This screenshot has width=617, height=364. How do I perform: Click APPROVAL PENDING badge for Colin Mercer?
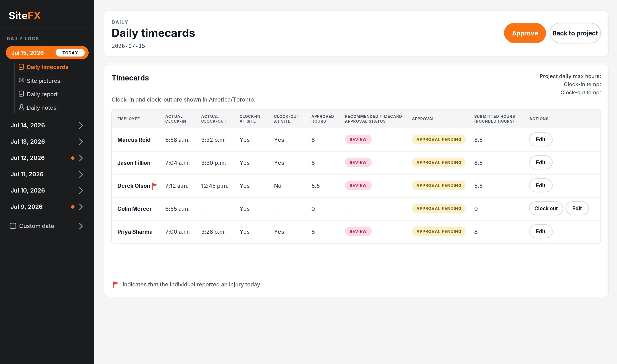pyautogui.click(x=439, y=209)
